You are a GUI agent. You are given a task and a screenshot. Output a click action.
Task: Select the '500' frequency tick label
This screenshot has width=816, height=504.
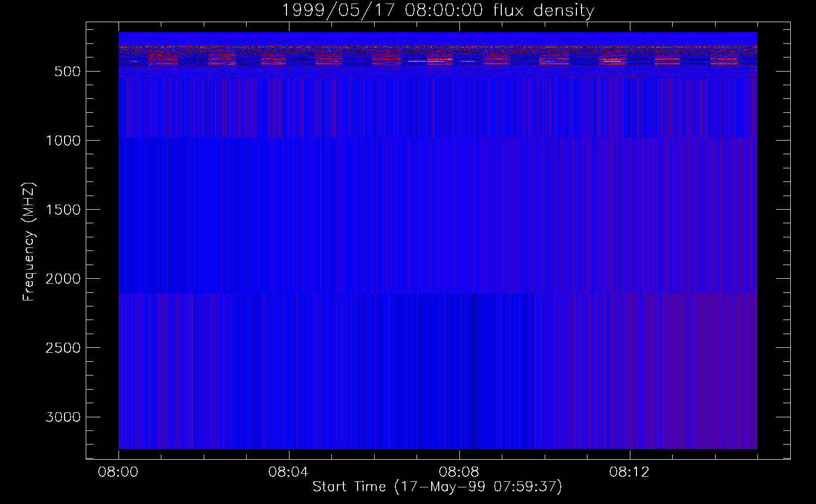[68, 72]
